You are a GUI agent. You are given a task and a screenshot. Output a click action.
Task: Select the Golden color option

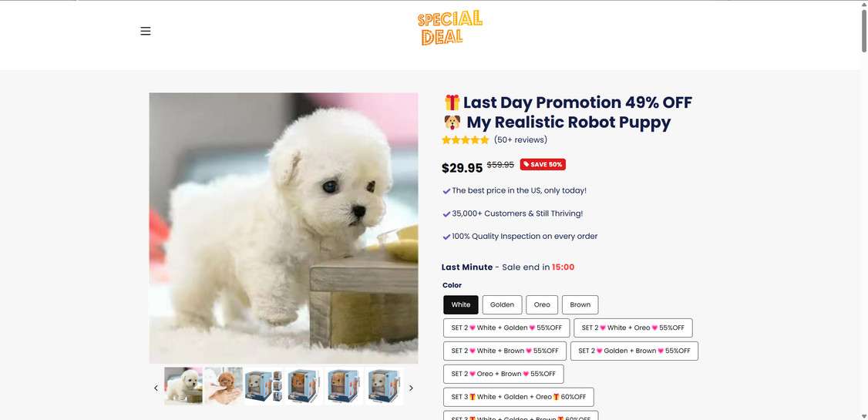502,305
